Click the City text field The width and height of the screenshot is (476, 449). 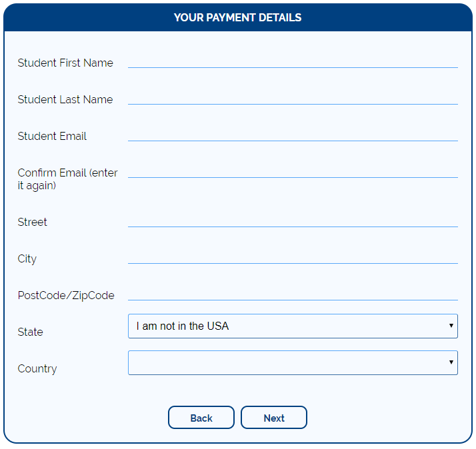293,256
